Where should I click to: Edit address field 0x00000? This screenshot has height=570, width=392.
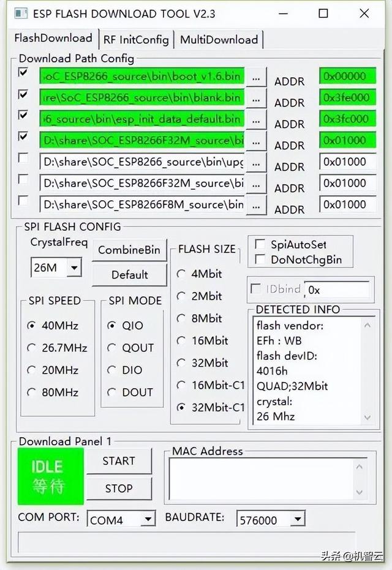pyautogui.click(x=348, y=76)
